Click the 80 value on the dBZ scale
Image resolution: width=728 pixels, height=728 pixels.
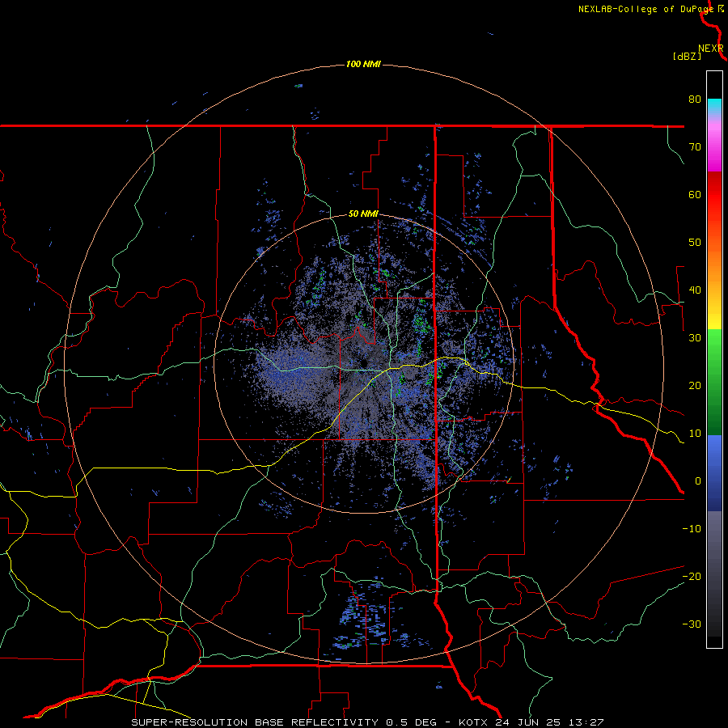pos(695,99)
